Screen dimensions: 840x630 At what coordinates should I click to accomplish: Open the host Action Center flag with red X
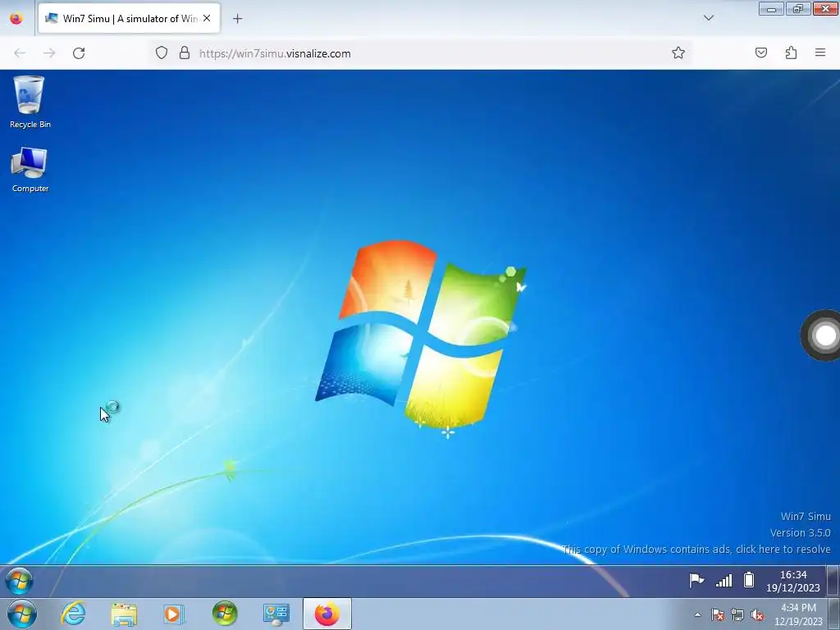[x=717, y=615]
